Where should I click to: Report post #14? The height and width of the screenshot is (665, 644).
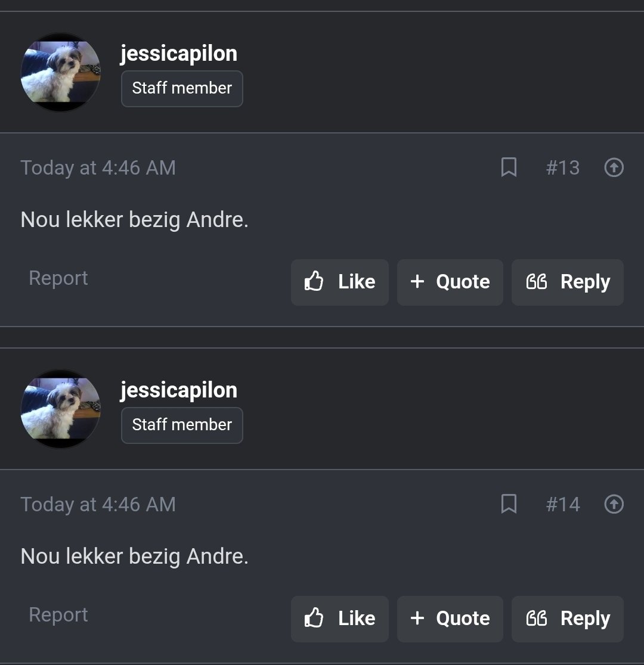[x=58, y=615]
